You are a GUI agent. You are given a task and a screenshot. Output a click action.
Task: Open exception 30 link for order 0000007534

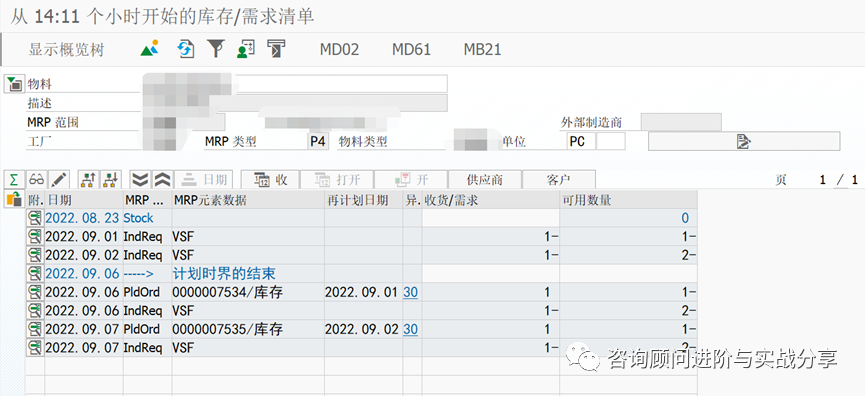pos(410,292)
